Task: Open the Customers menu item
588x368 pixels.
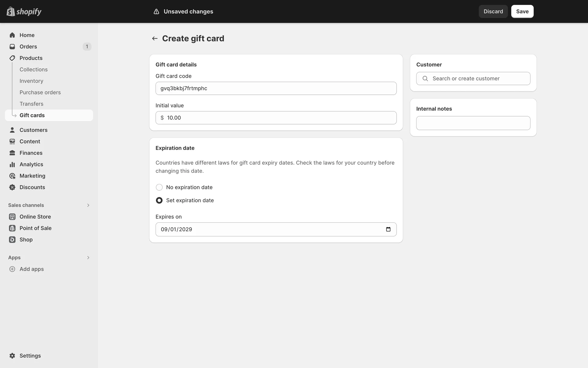Action: coord(33,130)
